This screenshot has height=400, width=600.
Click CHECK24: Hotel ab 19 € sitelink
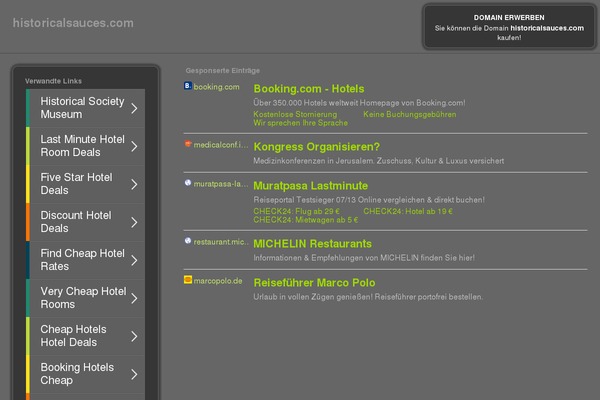(408, 211)
